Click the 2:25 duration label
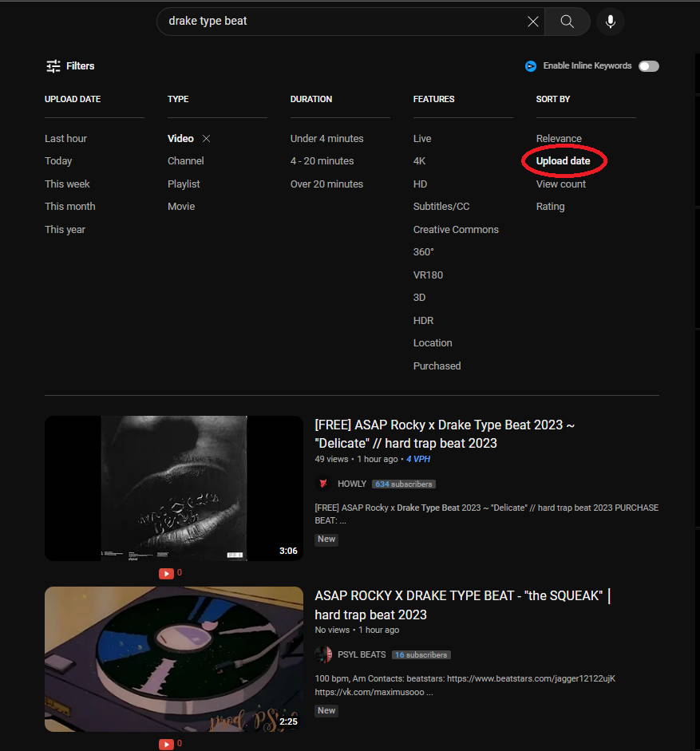 [288, 721]
